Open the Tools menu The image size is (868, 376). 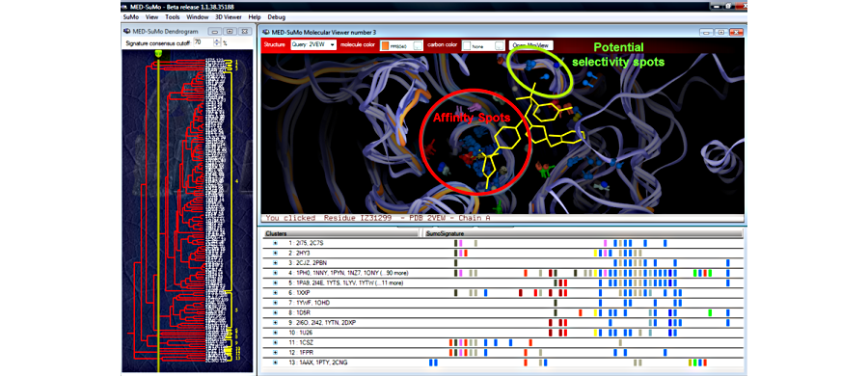[x=173, y=17]
